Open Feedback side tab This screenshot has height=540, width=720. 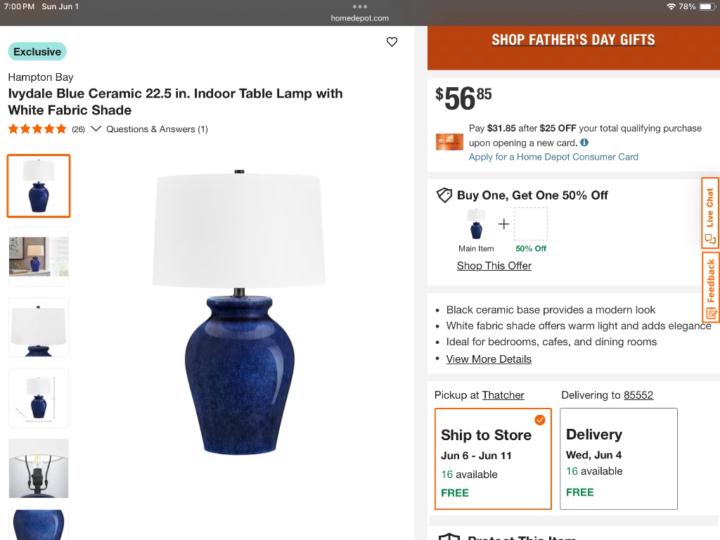coord(710,287)
